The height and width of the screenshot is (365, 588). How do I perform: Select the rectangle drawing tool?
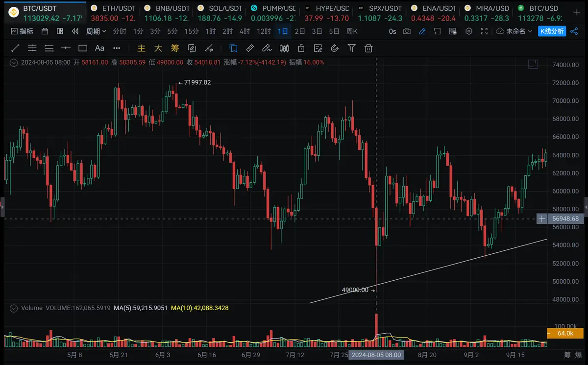(x=83, y=49)
